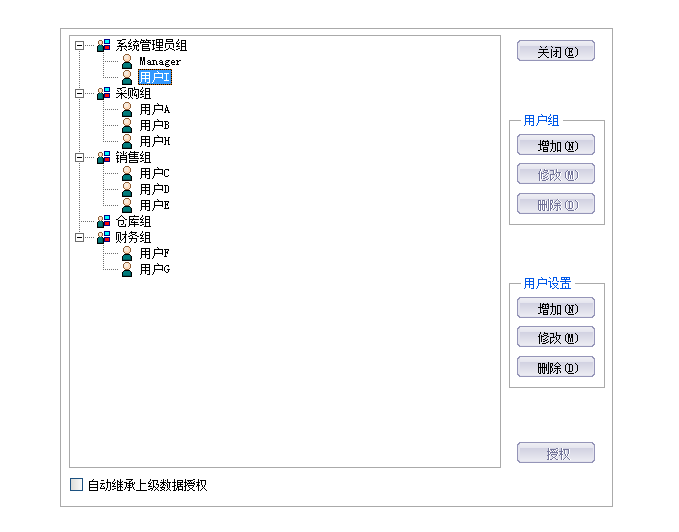Collapse the 财务组 tree node

pos(79,238)
